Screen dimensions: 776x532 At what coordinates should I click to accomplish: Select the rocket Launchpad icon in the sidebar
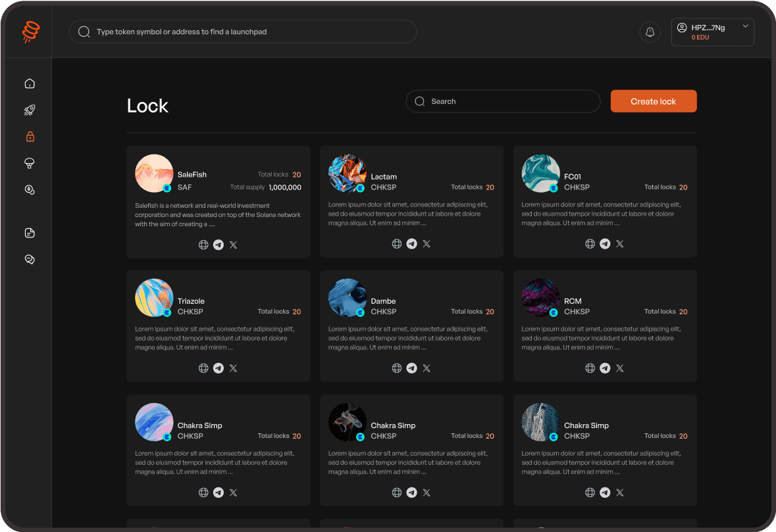29,110
